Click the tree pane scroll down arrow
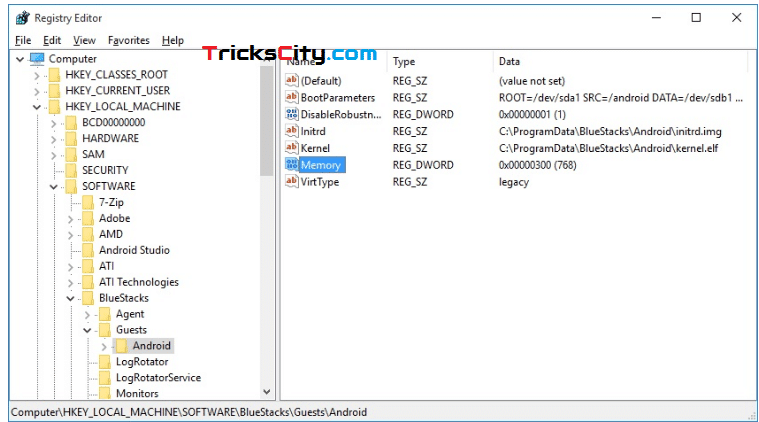Viewport: 759px width, 422px height. click(267, 392)
